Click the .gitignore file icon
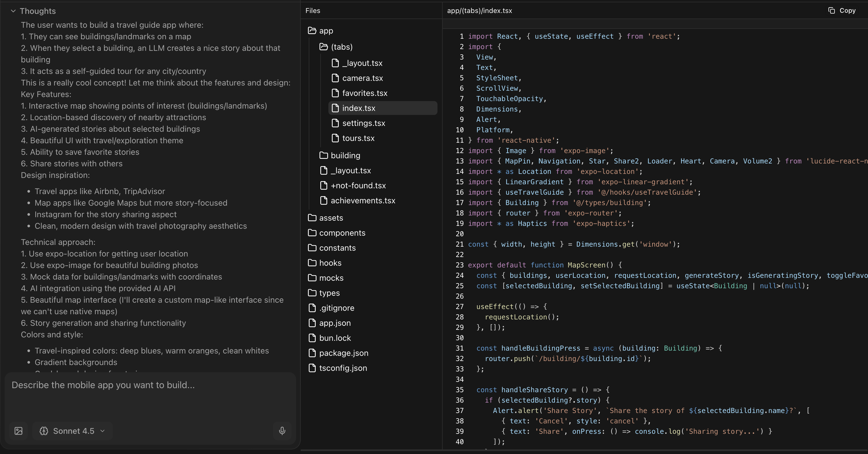868x454 pixels. point(312,308)
